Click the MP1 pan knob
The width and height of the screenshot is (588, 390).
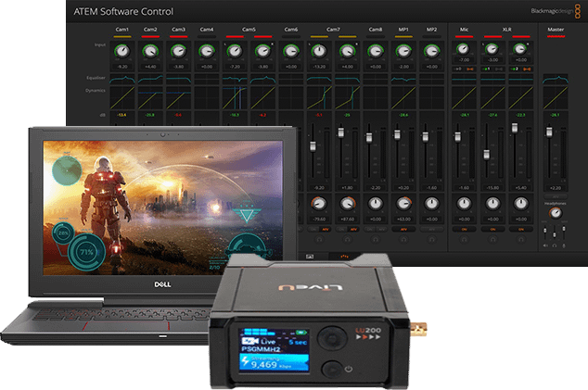click(x=403, y=204)
